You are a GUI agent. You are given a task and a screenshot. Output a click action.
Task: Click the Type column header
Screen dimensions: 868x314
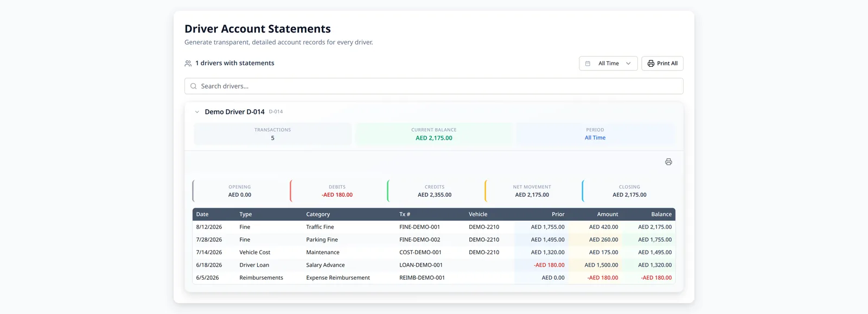pyautogui.click(x=246, y=215)
